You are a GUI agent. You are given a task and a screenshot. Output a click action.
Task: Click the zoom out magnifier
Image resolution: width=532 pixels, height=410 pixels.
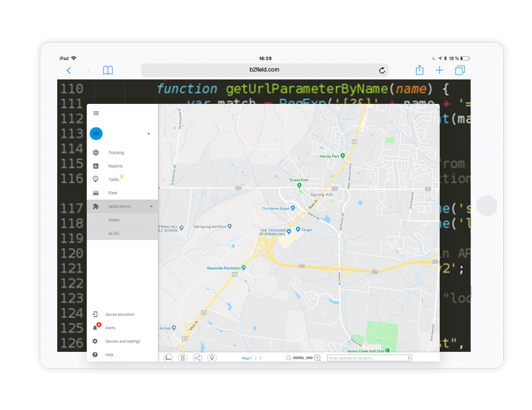(x=288, y=358)
